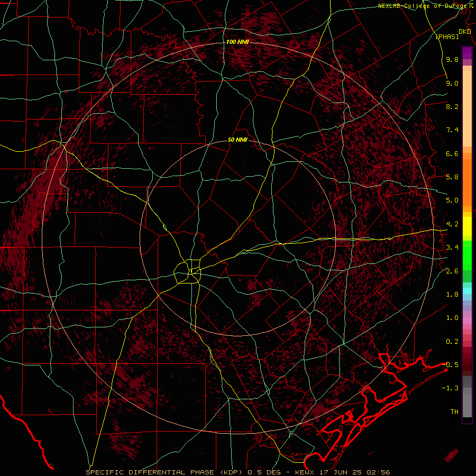Click the [PHAS] units label
Screen dimensions: 476x476
point(447,36)
